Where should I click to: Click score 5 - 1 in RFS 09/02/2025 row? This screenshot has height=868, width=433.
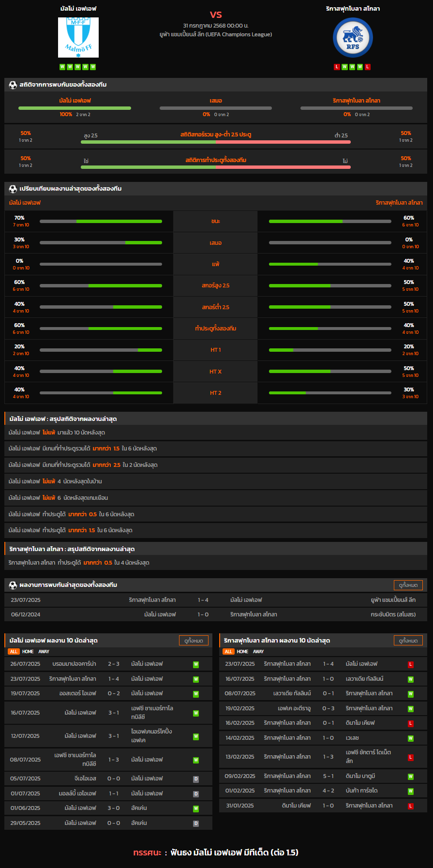click(328, 776)
